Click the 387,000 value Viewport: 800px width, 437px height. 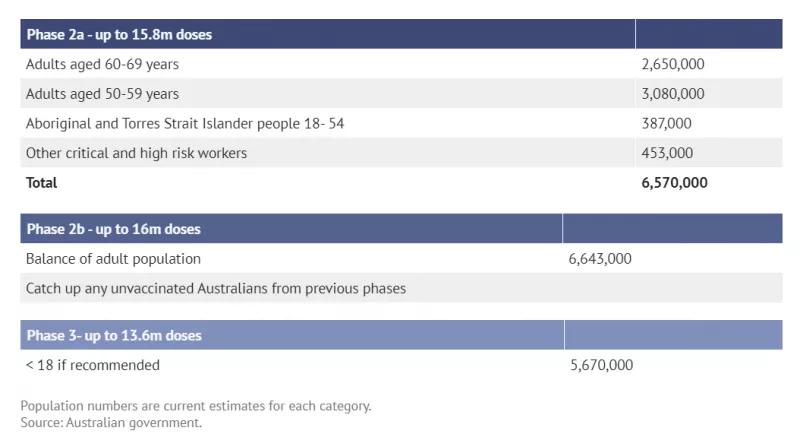(666, 123)
